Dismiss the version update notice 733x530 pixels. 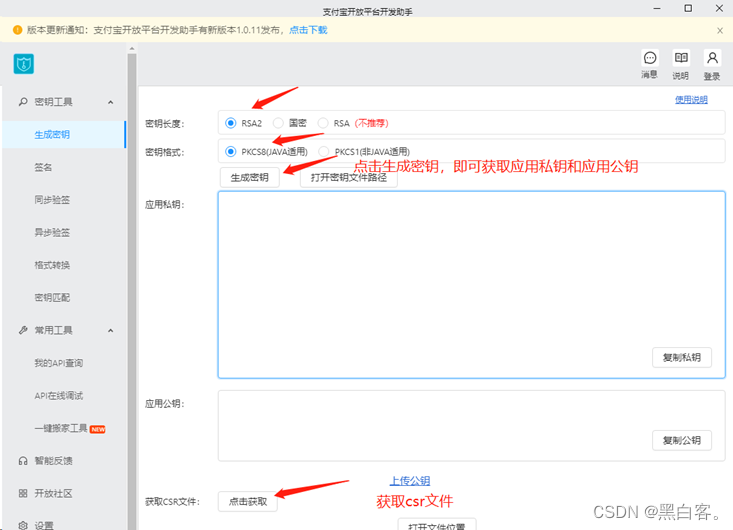point(720,30)
